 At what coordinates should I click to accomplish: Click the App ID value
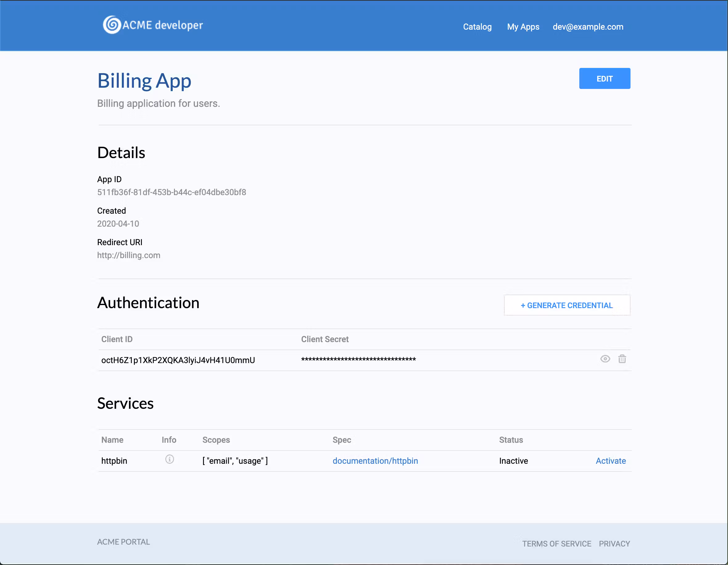pos(171,192)
